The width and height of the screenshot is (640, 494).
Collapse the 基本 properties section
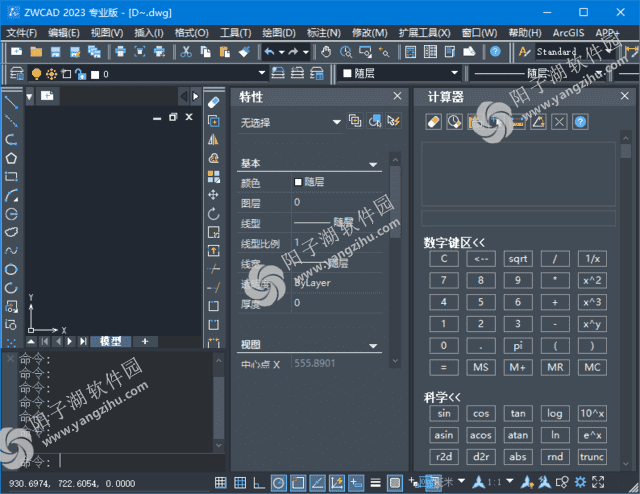tap(373, 164)
